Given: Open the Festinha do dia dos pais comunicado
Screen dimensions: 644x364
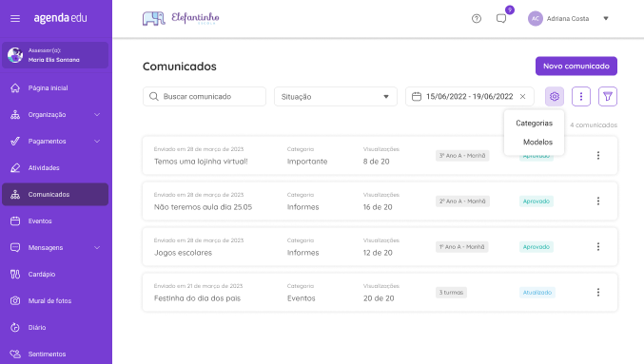Looking at the screenshot, I should tap(197, 297).
